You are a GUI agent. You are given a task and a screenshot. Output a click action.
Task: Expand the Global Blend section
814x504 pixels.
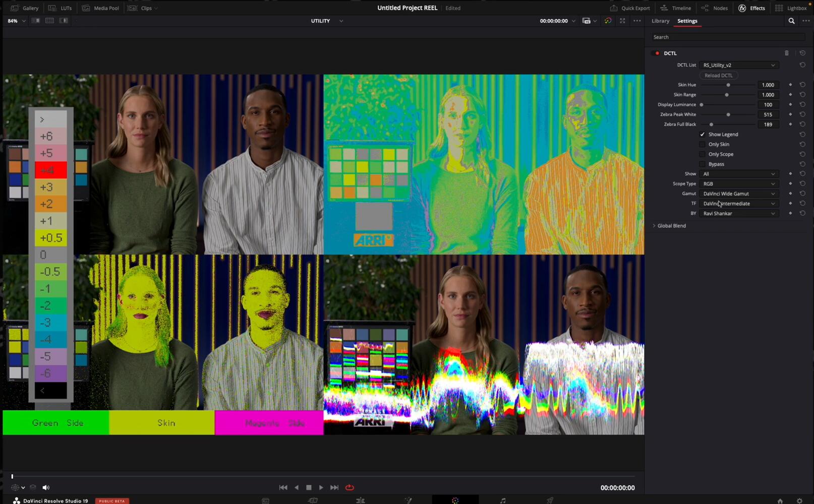point(654,226)
